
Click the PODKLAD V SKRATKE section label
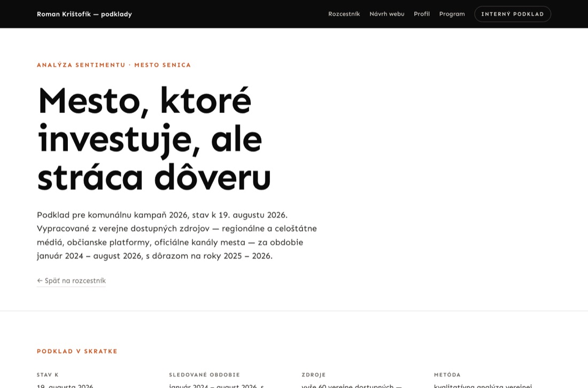78,351
